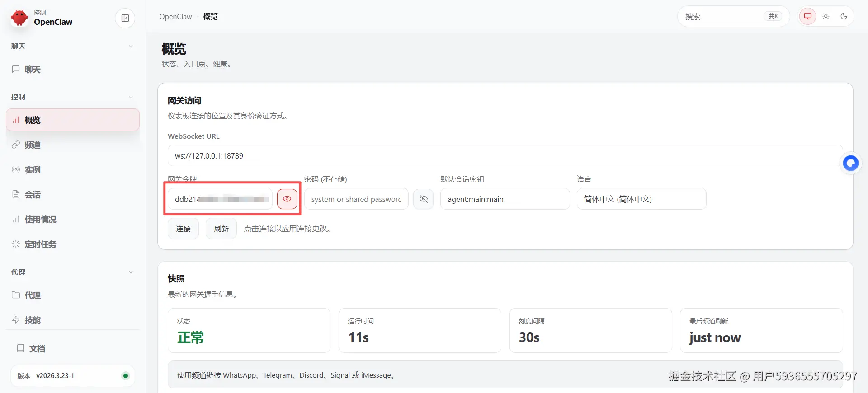This screenshot has height=393, width=868.
Task: Toggle password visibility crossed-eye icon
Action: (x=424, y=199)
